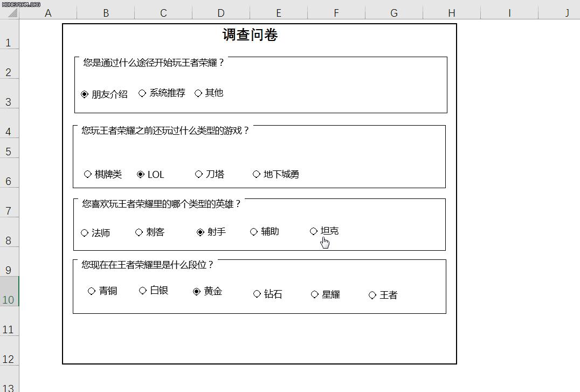580x392 pixels.
Task: Choose 青铜 as the current rank
Action: click(92, 291)
